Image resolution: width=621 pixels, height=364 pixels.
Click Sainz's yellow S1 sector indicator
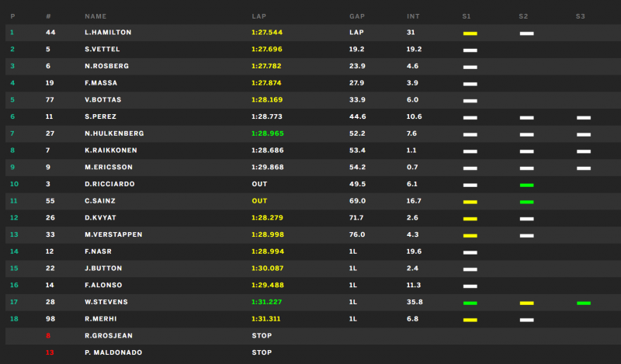tap(470, 203)
